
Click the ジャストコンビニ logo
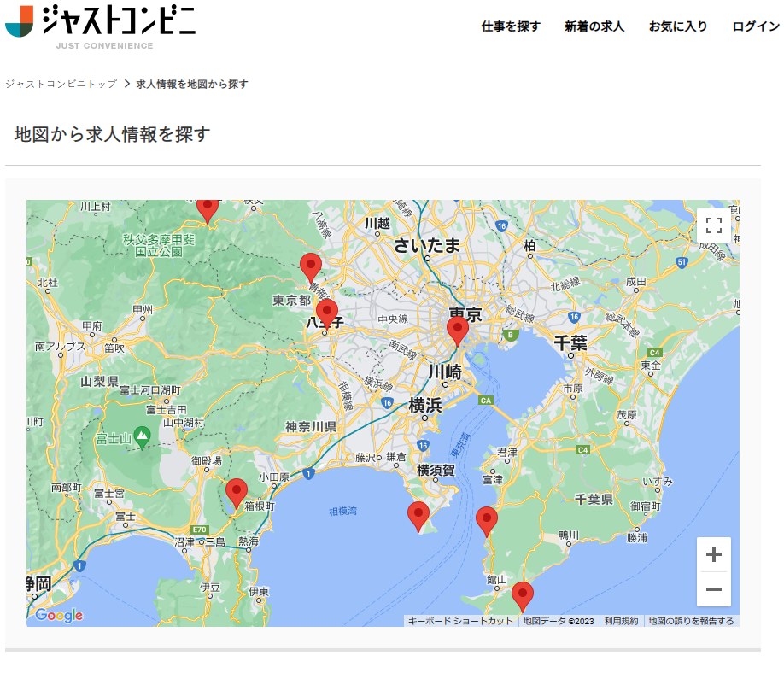101,27
